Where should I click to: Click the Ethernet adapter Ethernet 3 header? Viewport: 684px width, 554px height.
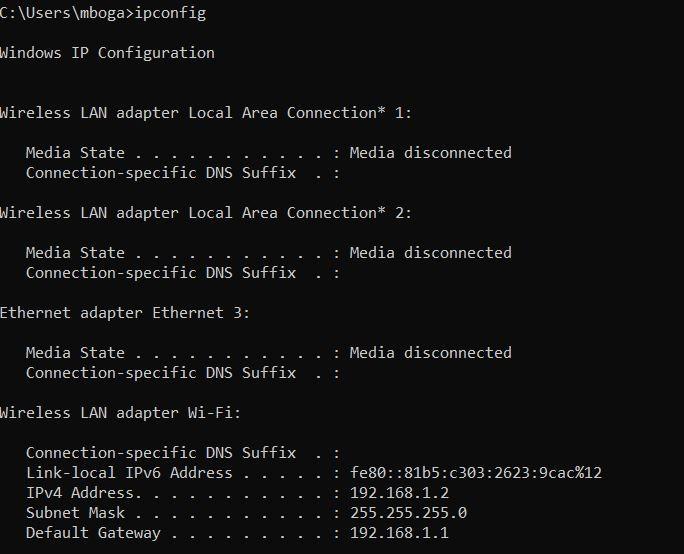pyautogui.click(x=125, y=313)
